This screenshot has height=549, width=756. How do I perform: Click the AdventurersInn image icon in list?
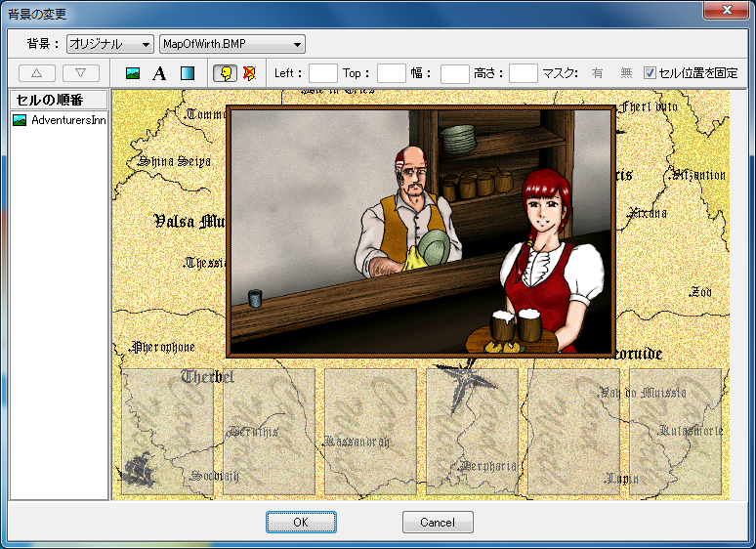[20, 120]
